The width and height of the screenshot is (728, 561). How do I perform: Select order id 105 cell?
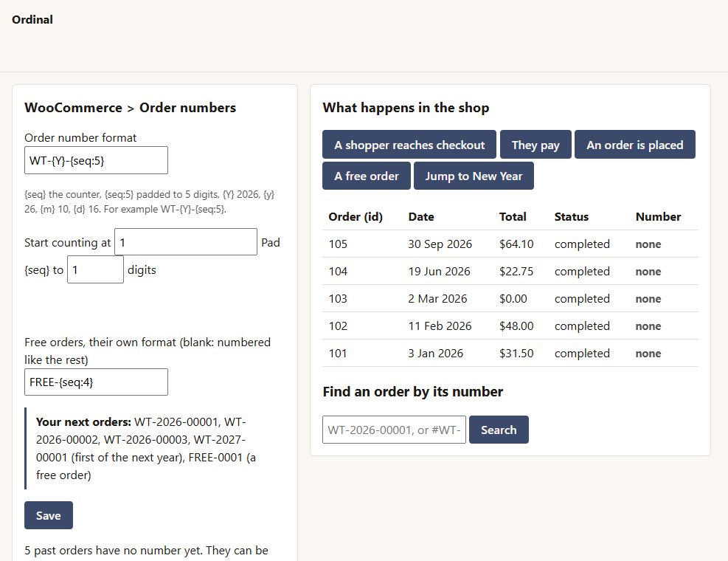(x=338, y=244)
